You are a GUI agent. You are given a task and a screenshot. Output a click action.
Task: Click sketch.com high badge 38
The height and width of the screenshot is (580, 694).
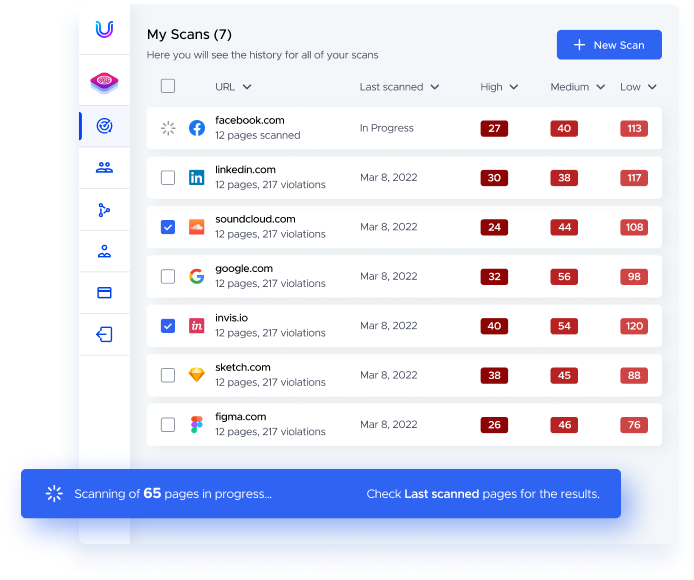[x=494, y=375]
